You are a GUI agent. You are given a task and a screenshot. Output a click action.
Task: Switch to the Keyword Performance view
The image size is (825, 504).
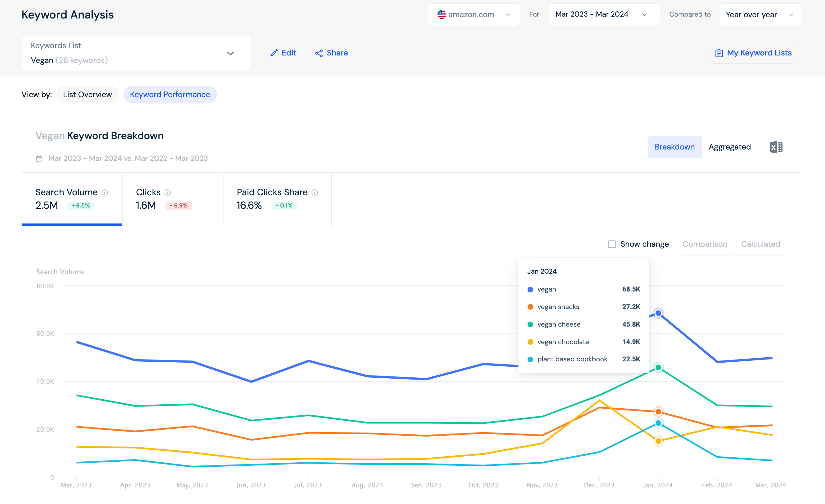coord(170,94)
